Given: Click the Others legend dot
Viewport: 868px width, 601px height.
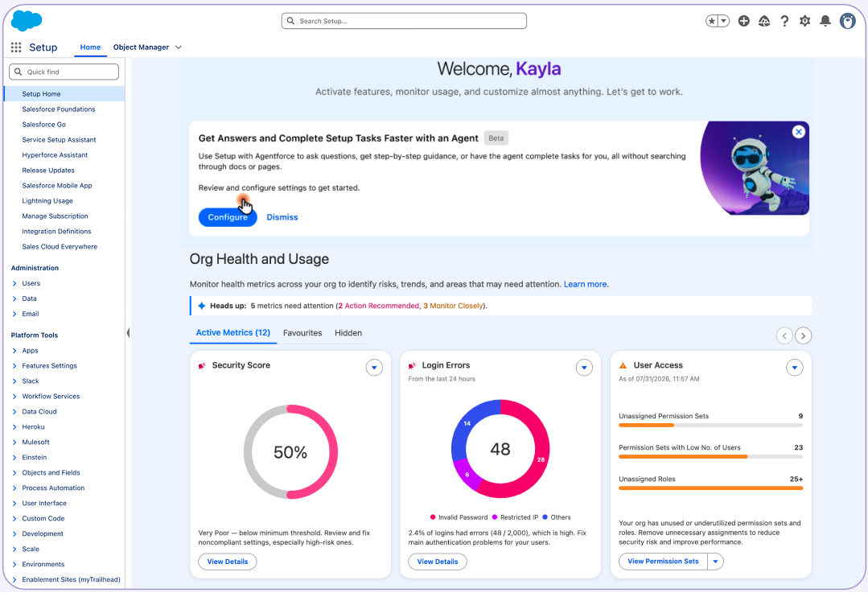Looking at the screenshot, I should pyautogui.click(x=545, y=517).
